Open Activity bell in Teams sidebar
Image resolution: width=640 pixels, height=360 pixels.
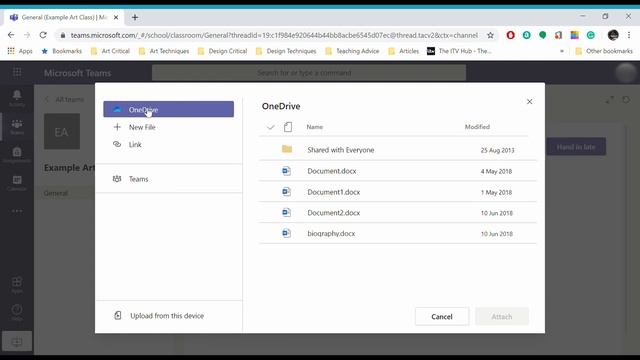[17, 98]
